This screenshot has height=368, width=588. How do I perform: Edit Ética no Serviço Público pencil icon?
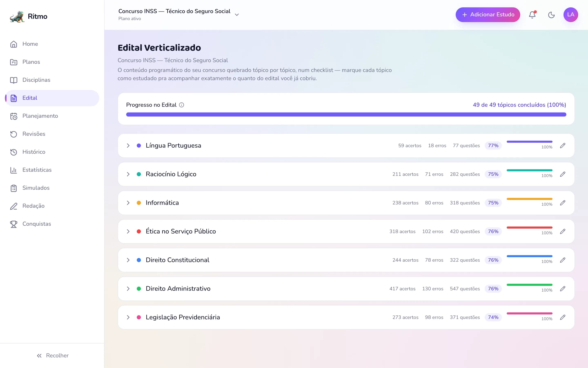point(562,231)
